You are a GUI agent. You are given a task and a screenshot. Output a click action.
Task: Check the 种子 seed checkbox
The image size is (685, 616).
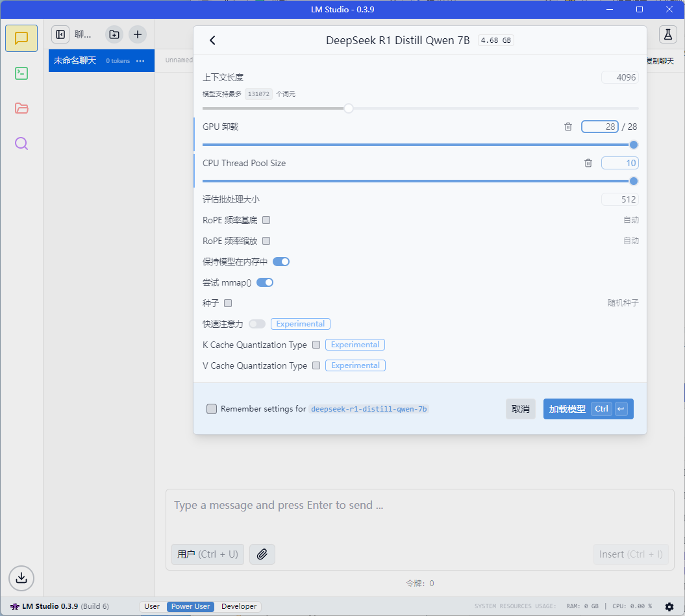[x=228, y=303]
